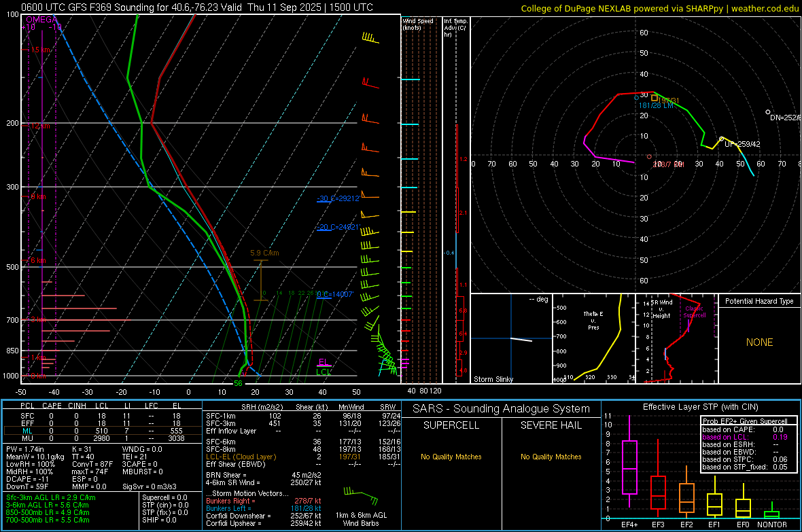Click the 12 km height marker label
This screenshot has width=802, height=532.
click(40, 125)
